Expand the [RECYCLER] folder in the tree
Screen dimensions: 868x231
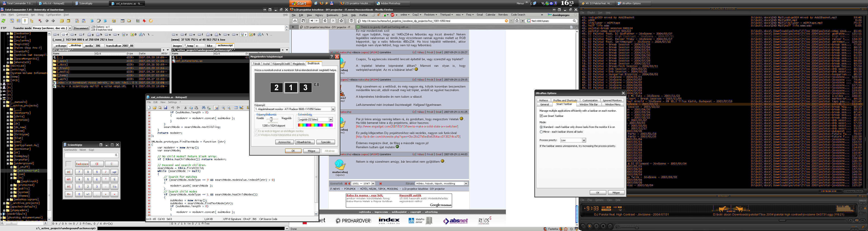click(4, 66)
